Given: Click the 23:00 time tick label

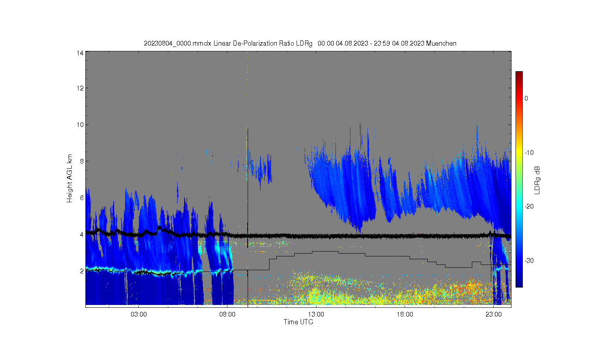Looking at the screenshot, I should click(493, 315).
